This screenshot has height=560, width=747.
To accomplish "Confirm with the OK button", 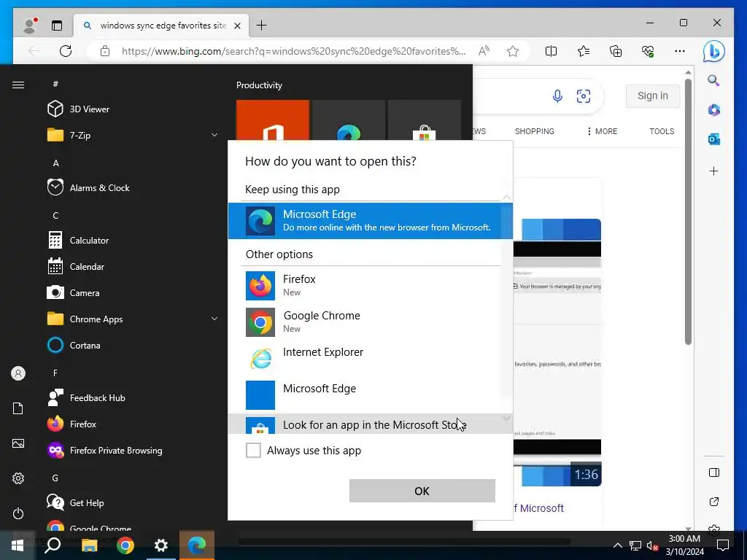I will pyautogui.click(x=422, y=491).
